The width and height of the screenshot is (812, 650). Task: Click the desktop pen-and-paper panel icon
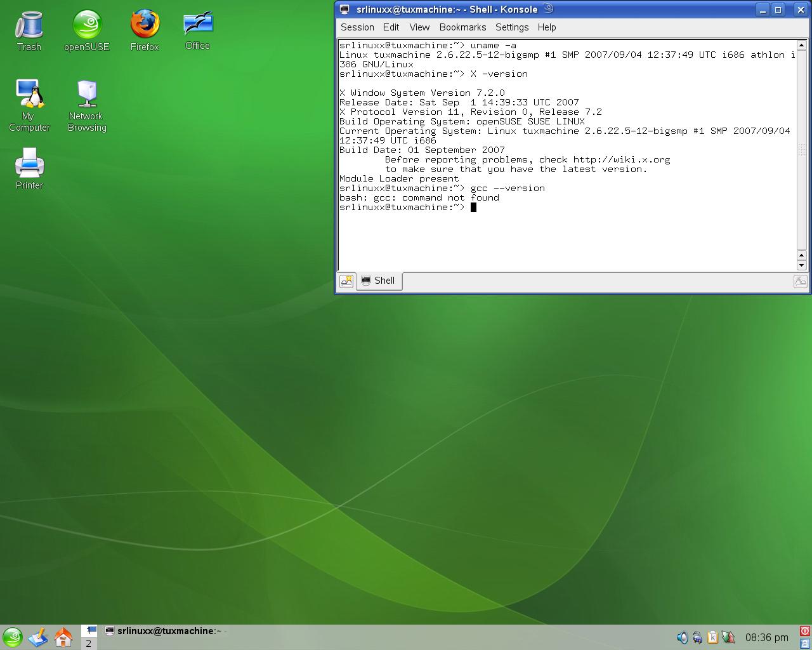38,637
